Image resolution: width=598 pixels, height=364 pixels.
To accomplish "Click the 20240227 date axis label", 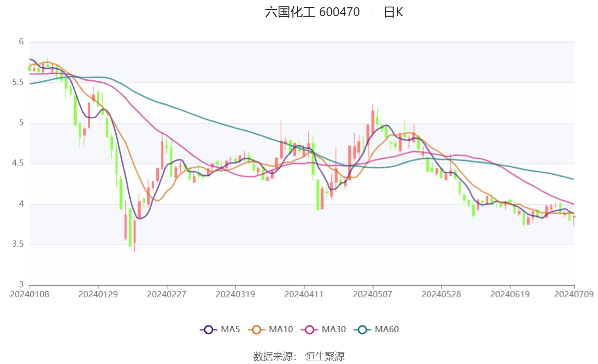I will pyautogui.click(x=167, y=294).
